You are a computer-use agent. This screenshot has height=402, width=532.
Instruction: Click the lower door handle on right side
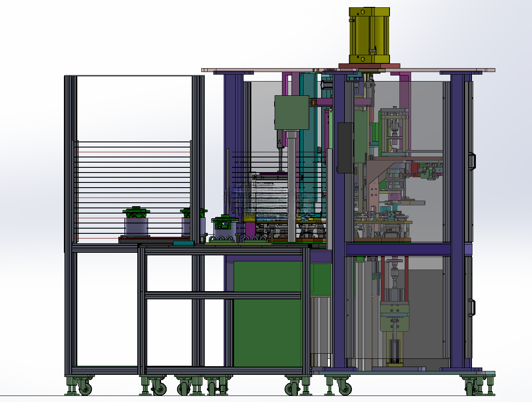[x=472, y=308]
